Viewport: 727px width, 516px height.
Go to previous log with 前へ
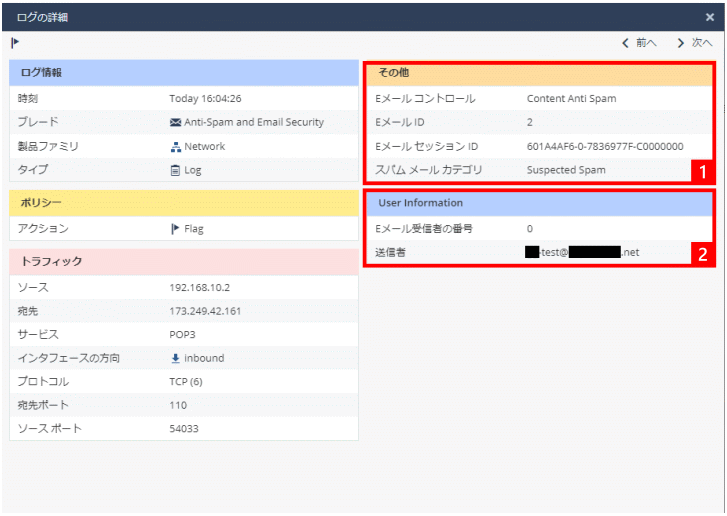point(640,43)
